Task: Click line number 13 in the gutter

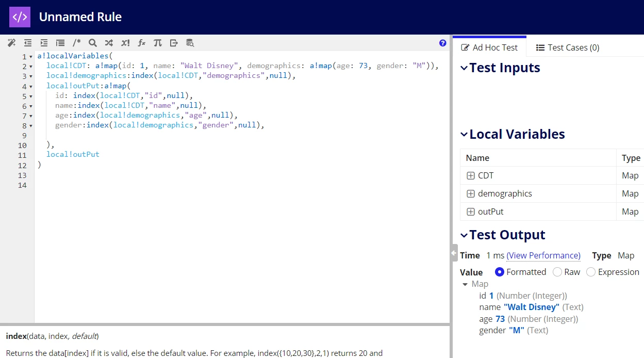Action: (x=22, y=175)
